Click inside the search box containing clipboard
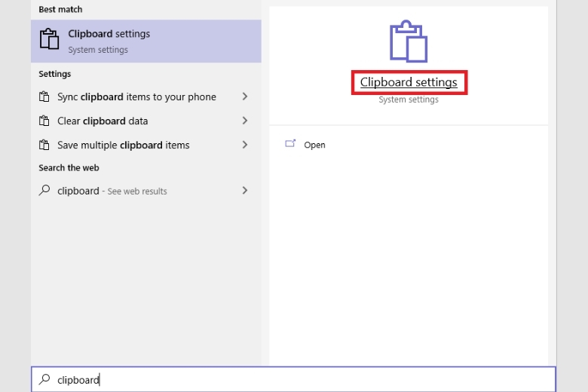The height and width of the screenshot is (392, 588). point(302,379)
